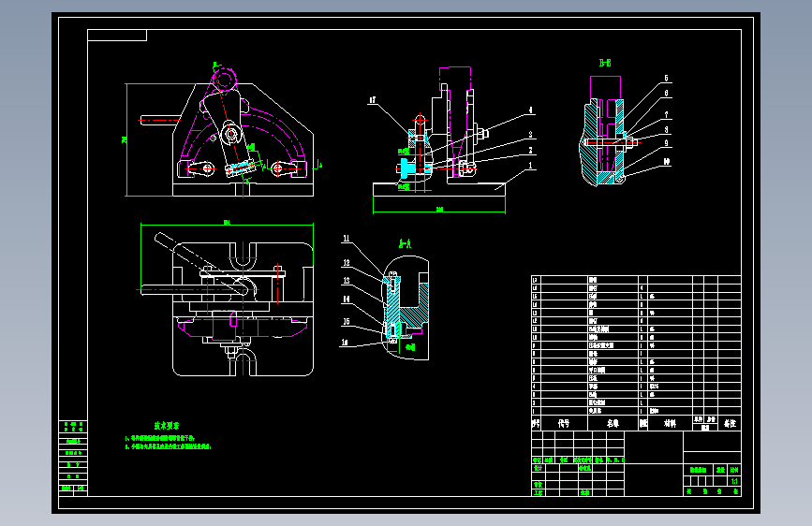The width and height of the screenshot is (812, 526).
Task: Select the 备注 column header cell
Action: 730,423
